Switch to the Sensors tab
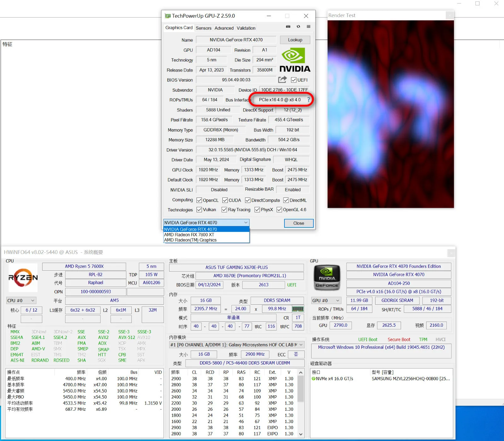Screen dimensions: 504x441 coord(203,28)
